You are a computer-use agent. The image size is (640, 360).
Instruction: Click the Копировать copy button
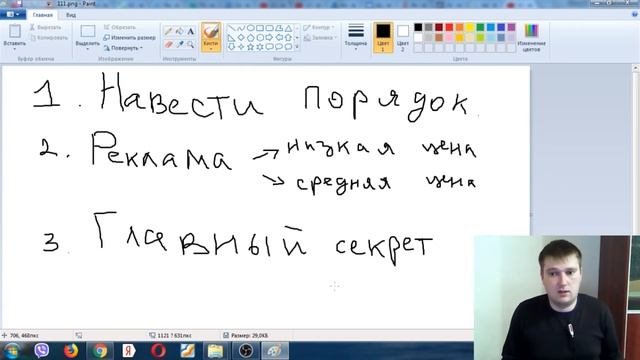coord(49,38)
